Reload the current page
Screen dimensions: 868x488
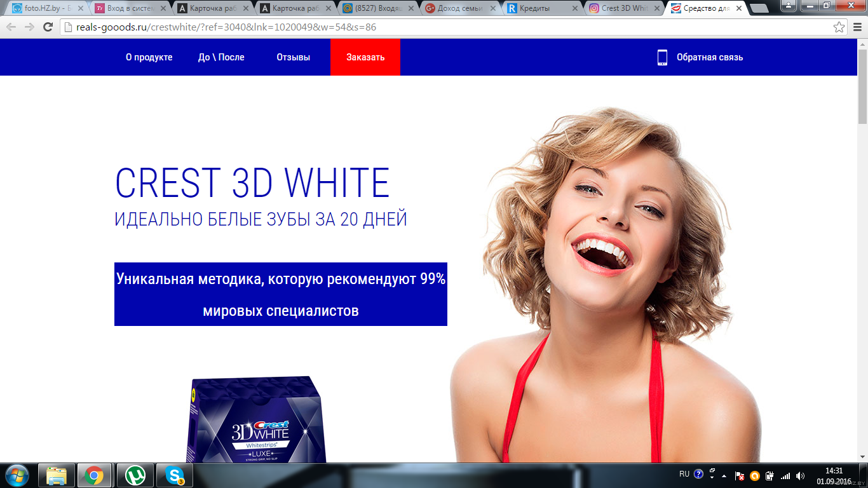(x=48, y=27)
